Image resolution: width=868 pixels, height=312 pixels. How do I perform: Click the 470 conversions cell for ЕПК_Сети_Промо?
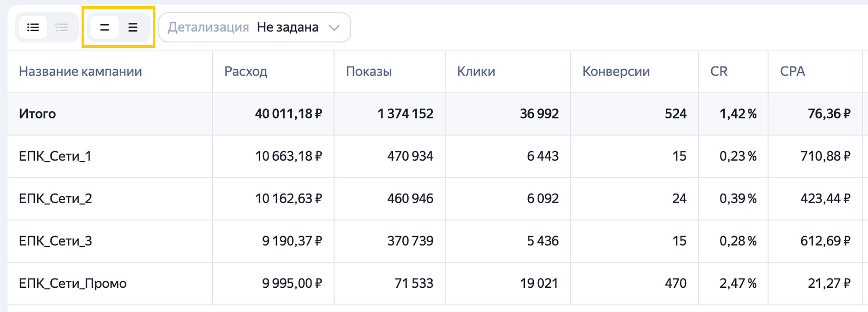[676, 283]
